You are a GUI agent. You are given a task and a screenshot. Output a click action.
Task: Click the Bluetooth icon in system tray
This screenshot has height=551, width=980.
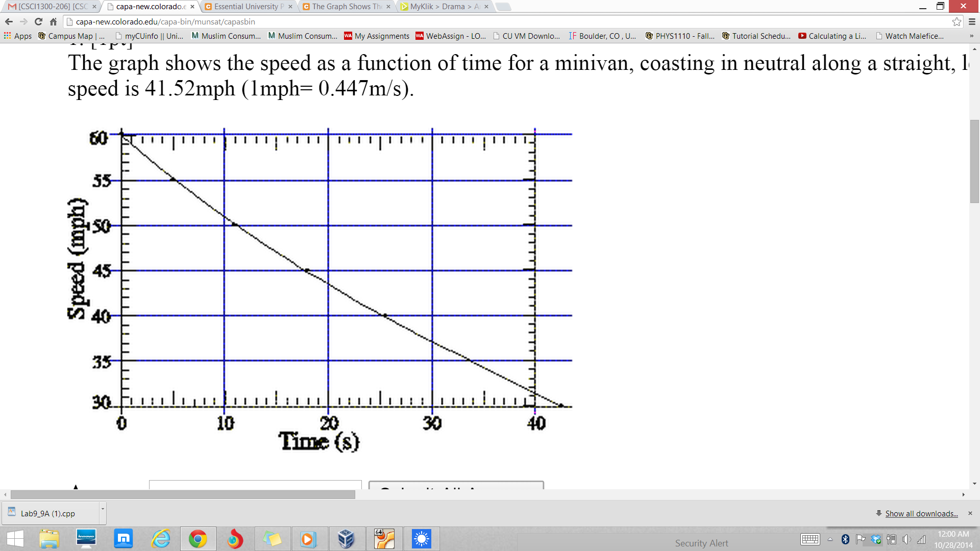845,539
